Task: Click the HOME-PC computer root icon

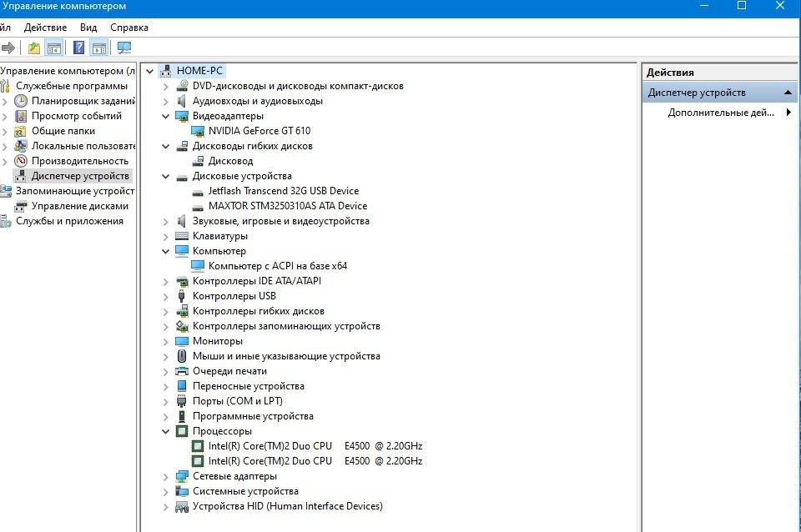Action: pyautogui.click(x=166, y=71)
